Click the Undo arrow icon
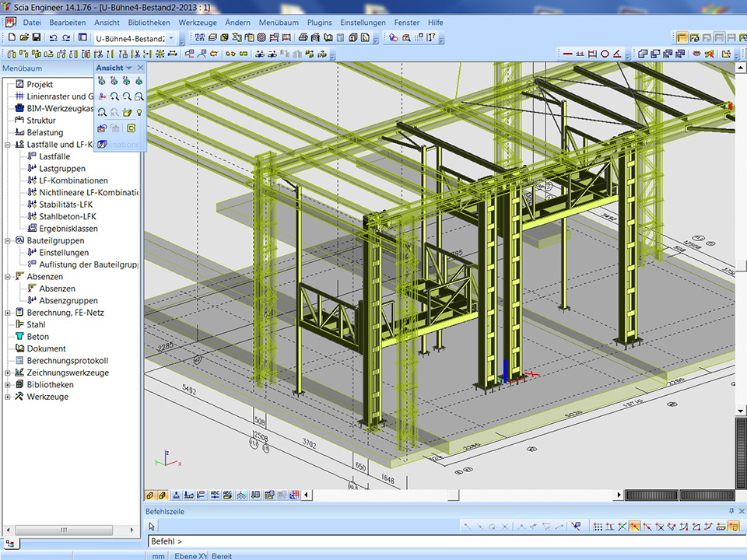Image resolution: width=747 pixels, height=560 pixels. click(53, 37)
